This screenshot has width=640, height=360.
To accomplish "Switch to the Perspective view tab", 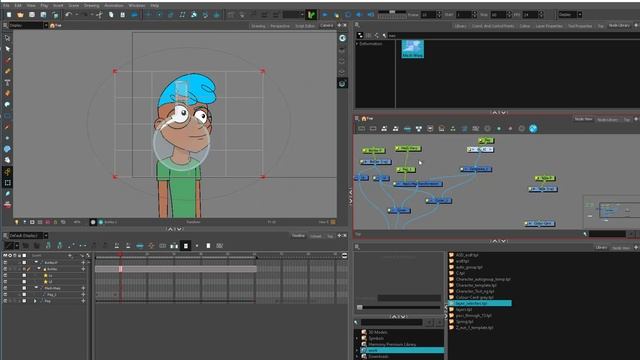I will pos(280,26).
